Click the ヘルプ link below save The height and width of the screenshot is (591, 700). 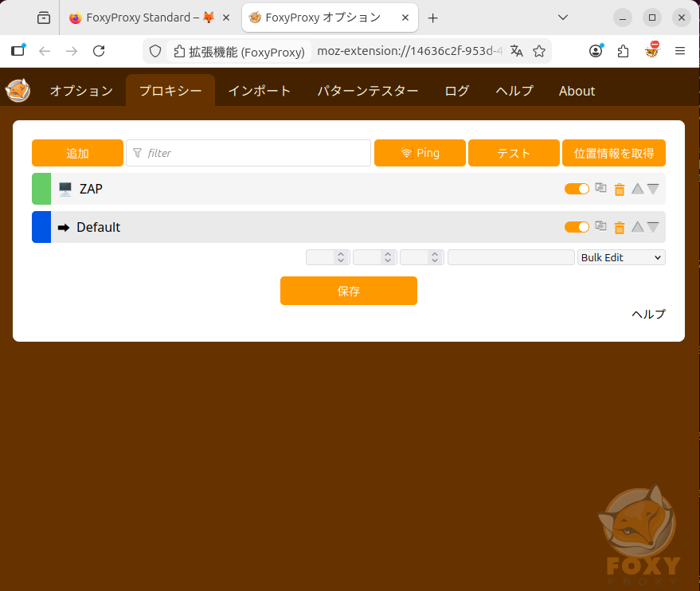[x=648, y=315]
